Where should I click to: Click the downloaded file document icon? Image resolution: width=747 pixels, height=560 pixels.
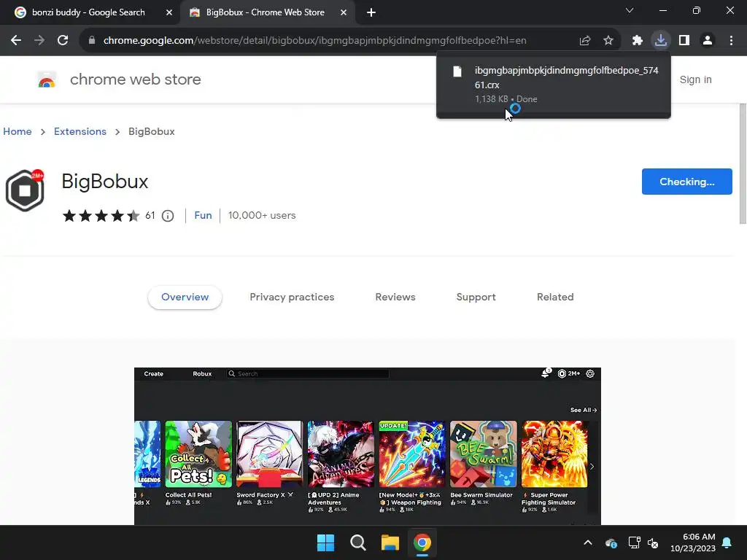coord(457,71)
